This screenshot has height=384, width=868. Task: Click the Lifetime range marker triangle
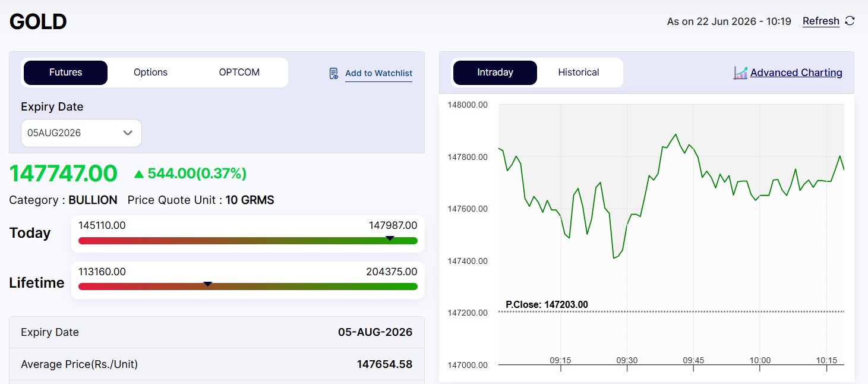pos(208,284)
